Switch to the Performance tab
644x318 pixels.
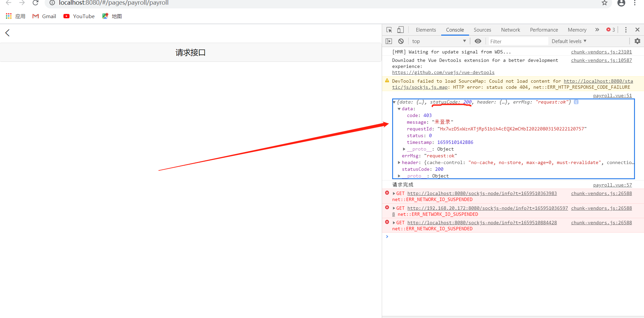pyautogui.click(x=544, y=30)
